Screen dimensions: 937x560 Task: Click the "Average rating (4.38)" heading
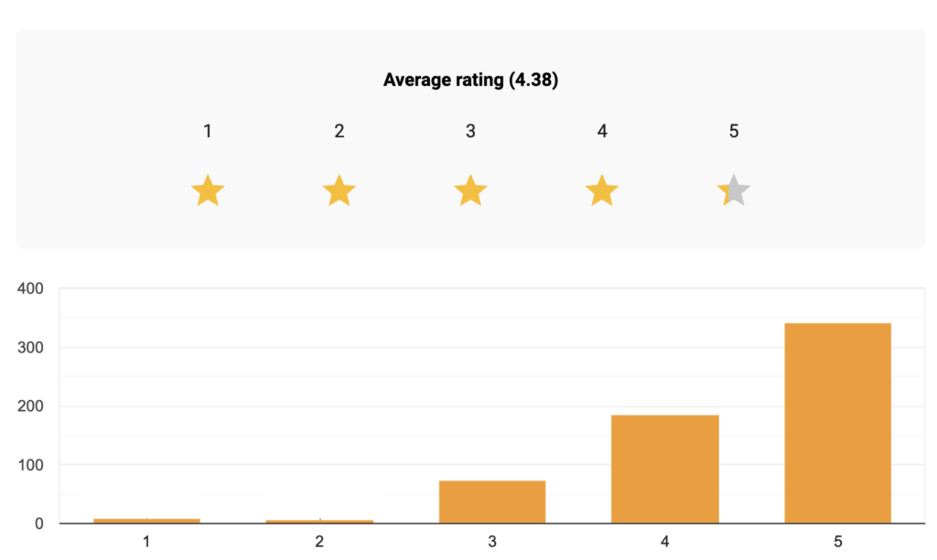pos(470,81)
